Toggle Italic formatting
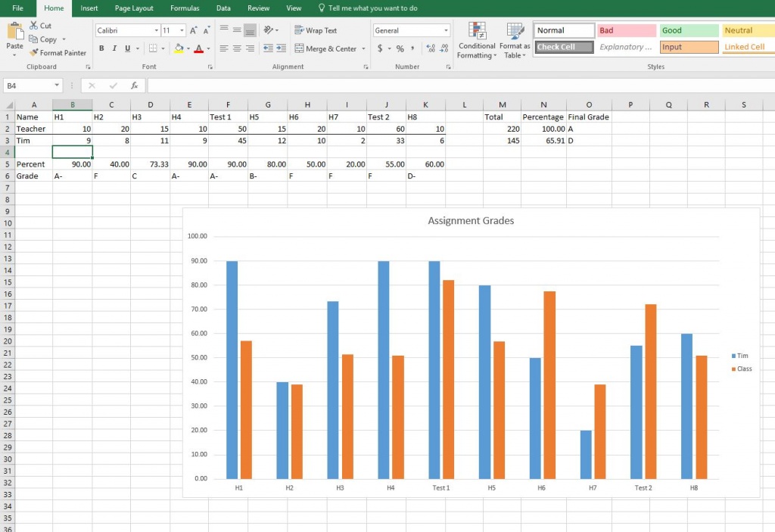This screenshot has width=775, height=532. [x=114, y=48]
